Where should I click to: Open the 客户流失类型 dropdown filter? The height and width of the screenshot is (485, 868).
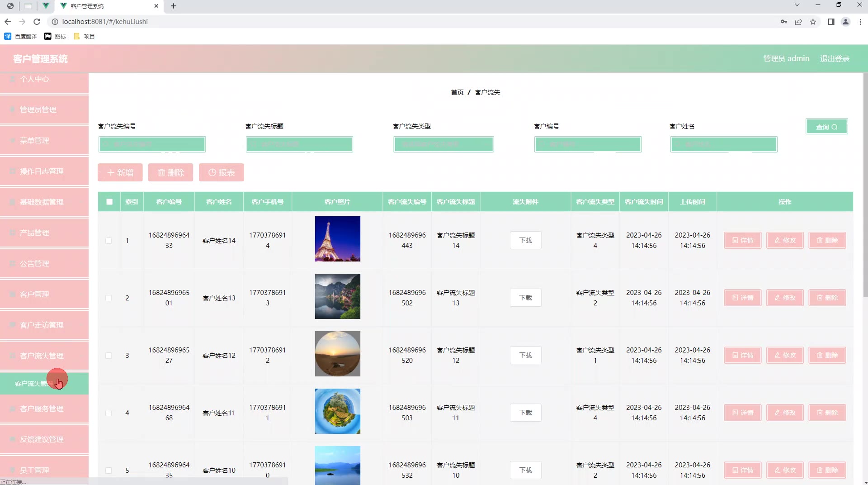[x=443, y=144]
